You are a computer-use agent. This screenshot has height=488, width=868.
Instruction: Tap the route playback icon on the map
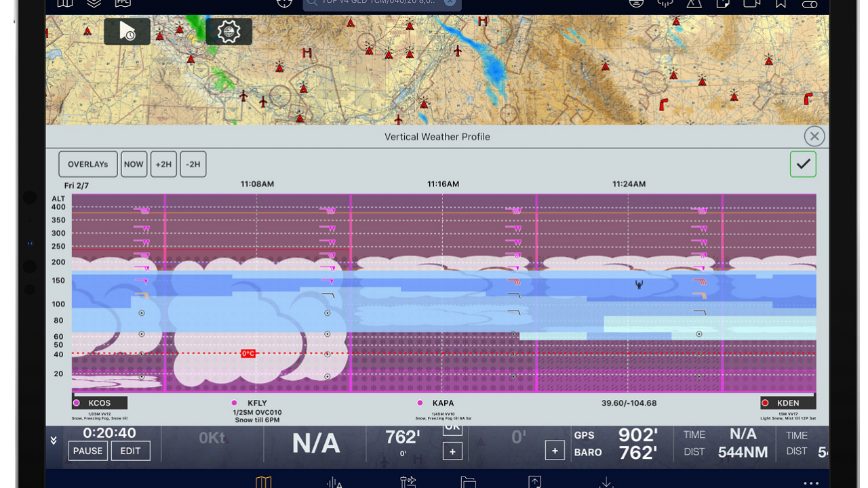[127, 31]
